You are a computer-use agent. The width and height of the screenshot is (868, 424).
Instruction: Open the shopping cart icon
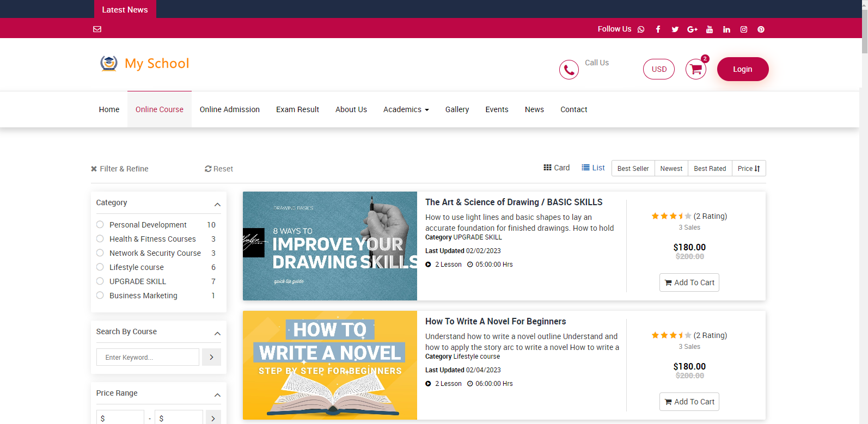(695, 69)
